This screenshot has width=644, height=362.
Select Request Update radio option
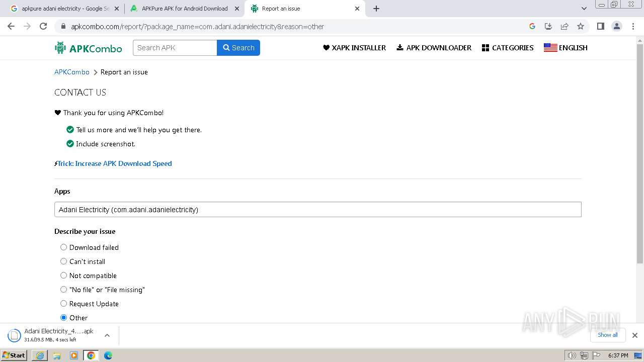point(63,304)
